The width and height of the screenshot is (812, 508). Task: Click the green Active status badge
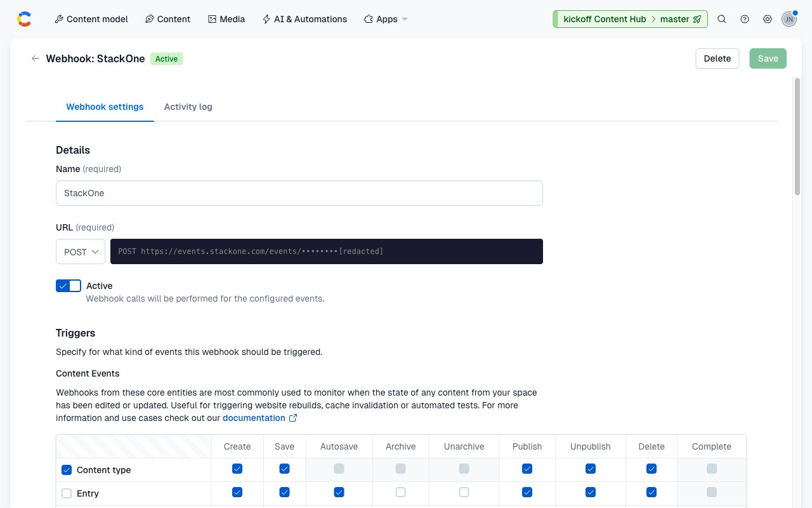coord(166,58)
